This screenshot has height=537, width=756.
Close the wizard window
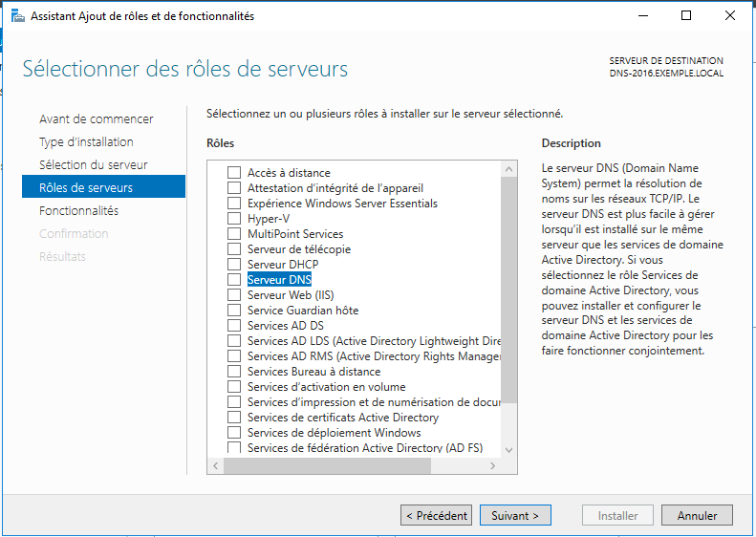[x=730, y=16]
